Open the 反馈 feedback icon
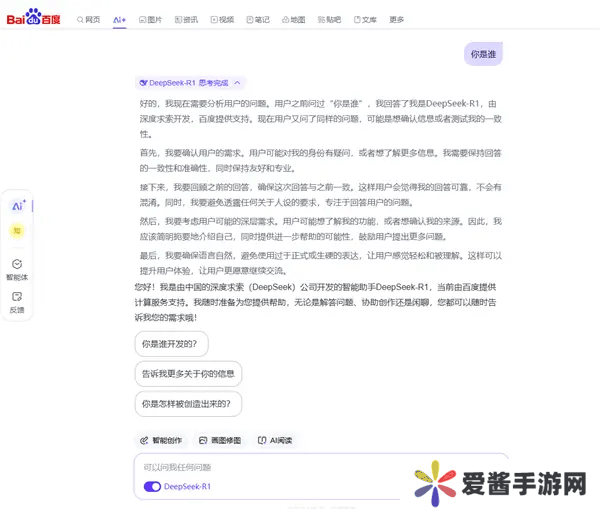Viewport: 600px width, 509px height. [x=17, y=301]
